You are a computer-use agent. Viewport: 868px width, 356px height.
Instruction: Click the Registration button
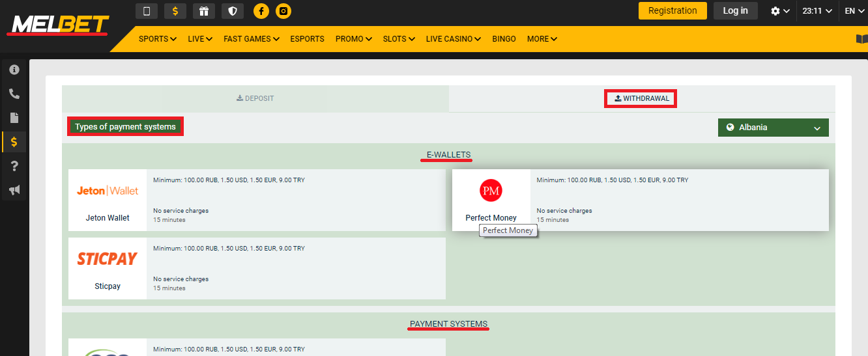coord(673,10)
